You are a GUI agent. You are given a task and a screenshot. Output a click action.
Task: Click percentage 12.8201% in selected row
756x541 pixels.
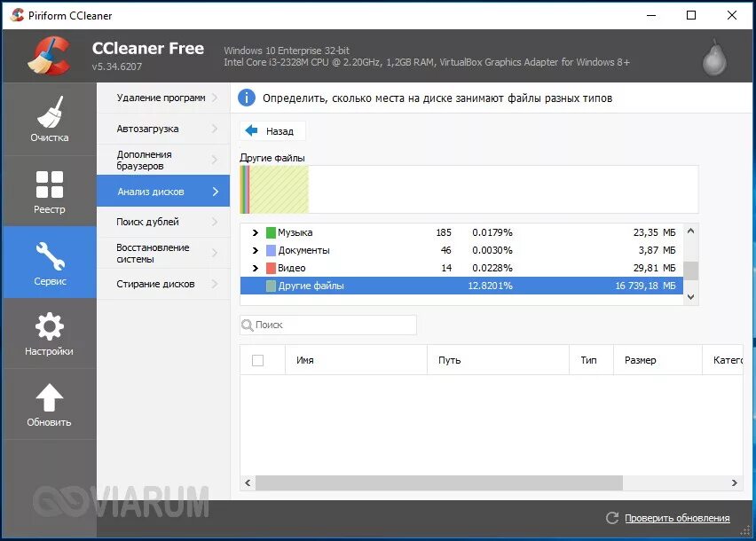(x=490, y=286)
